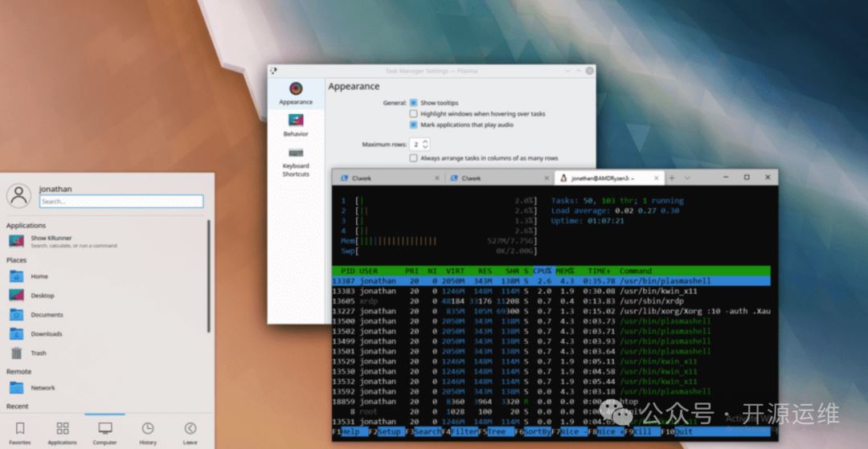Click the launcher Search input field
868x449 pixels.
pyautogui.click(x=121, y=202)
